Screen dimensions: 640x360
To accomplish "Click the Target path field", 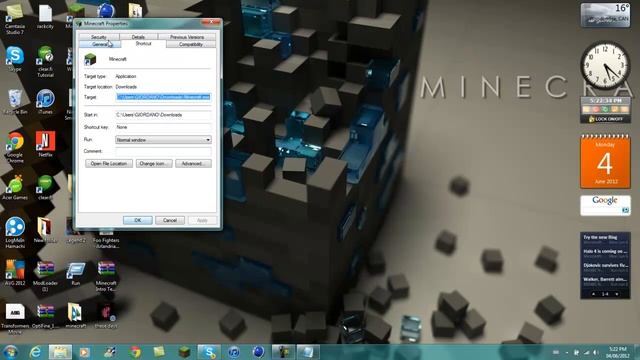I will coord(163,97).
